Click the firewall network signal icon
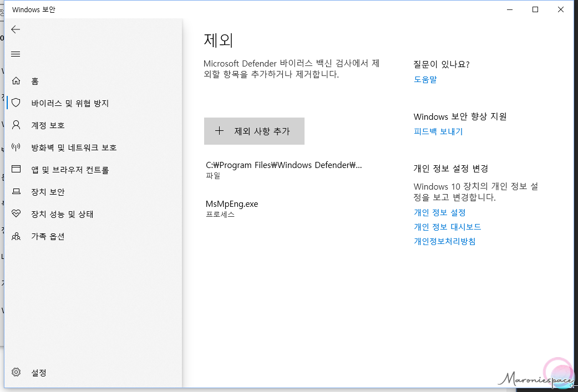The height and width of the screenshot is (392, 578). tap(16, 147)
